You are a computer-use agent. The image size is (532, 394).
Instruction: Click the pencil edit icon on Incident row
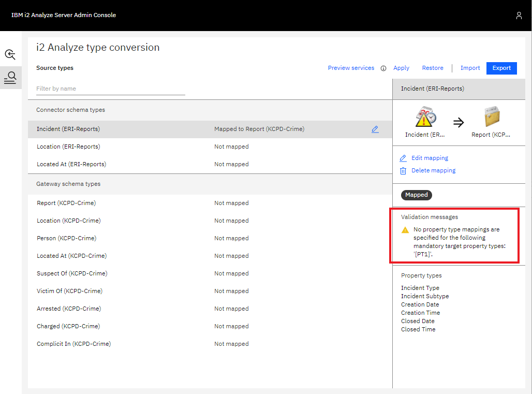[375, 129]
